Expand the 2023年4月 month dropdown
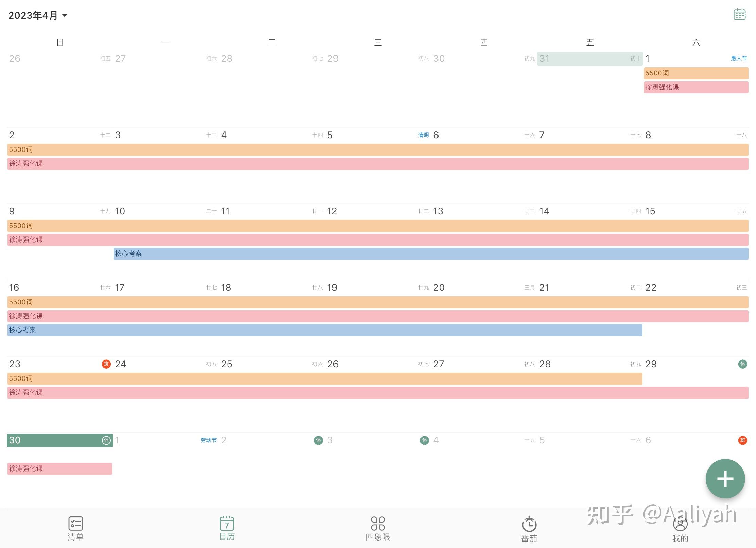 [x=33, y=16]
